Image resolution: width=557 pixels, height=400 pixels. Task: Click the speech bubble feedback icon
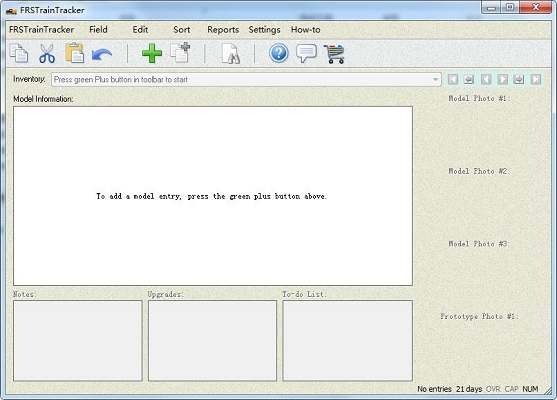tap(306, 54)
